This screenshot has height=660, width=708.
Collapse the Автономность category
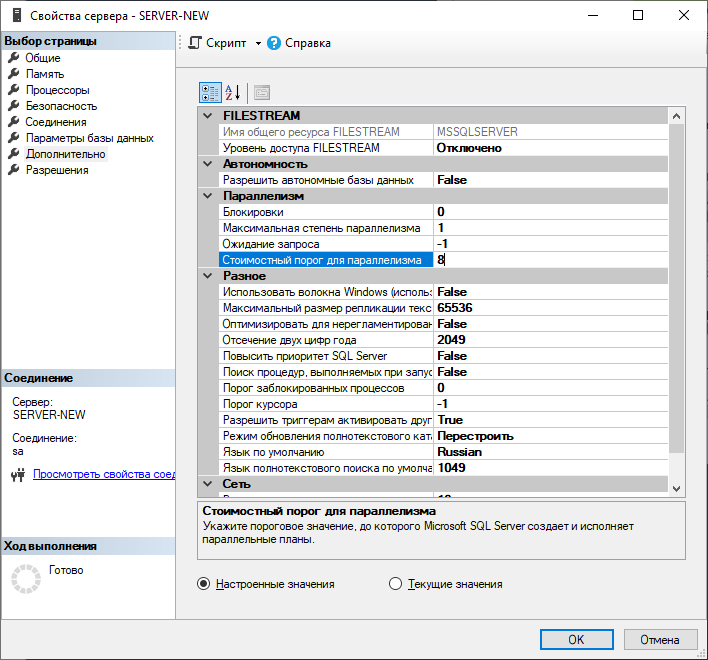pyautogui.click(x=208, y=163)
